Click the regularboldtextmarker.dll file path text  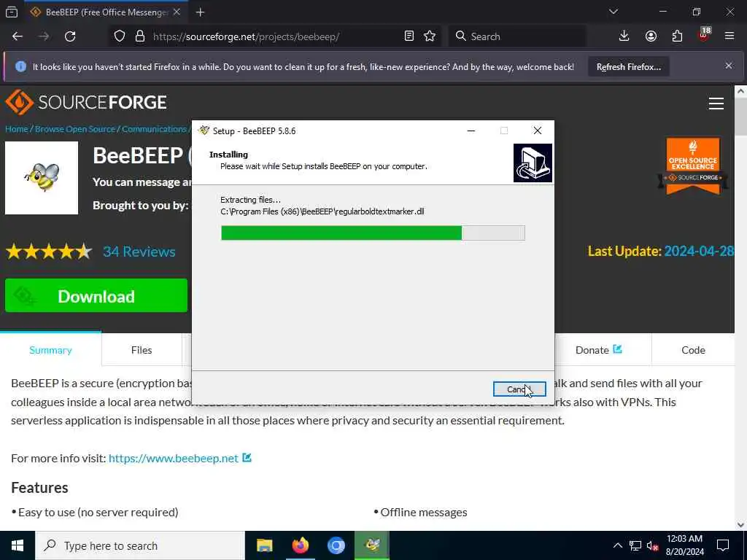click(322, 211)
